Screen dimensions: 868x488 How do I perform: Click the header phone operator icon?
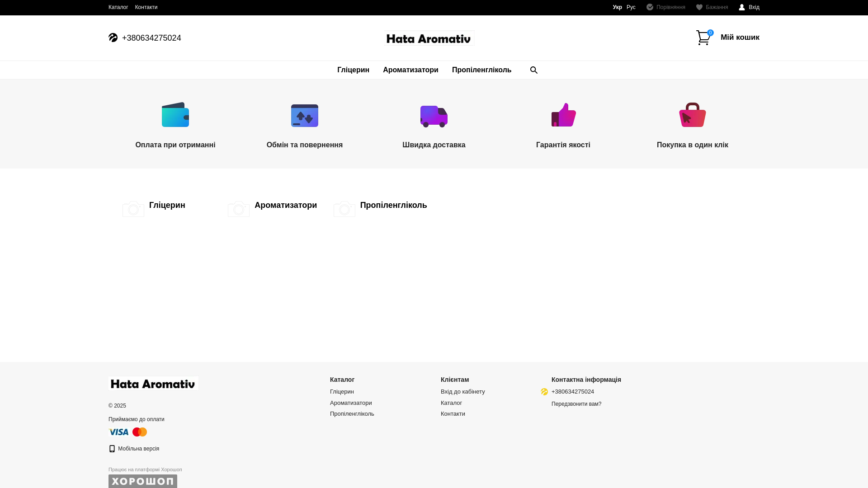pos(113,38)
